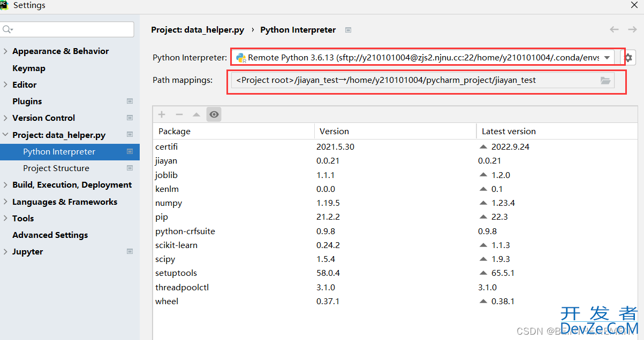The width and height of the screenshot is (644, 340).
Task: Click the upgrade arrow next to certifi 2022.9.24
Action: coord(484,146)
